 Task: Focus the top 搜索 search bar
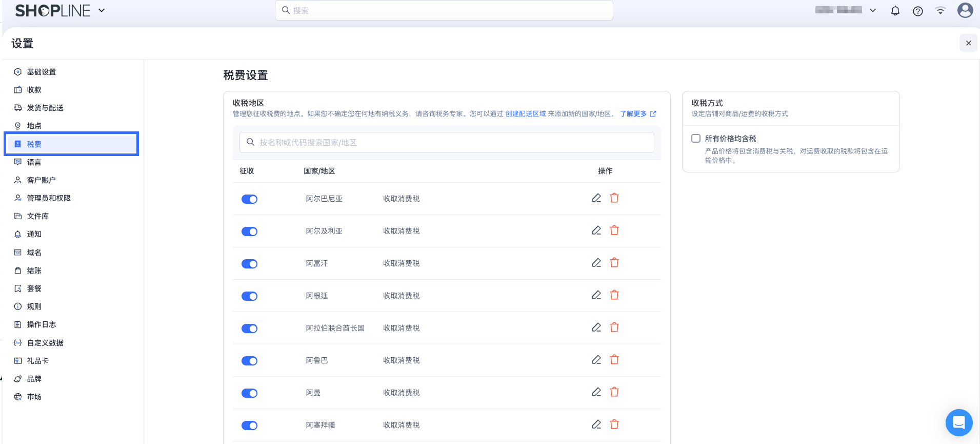[x=444, y=10]
